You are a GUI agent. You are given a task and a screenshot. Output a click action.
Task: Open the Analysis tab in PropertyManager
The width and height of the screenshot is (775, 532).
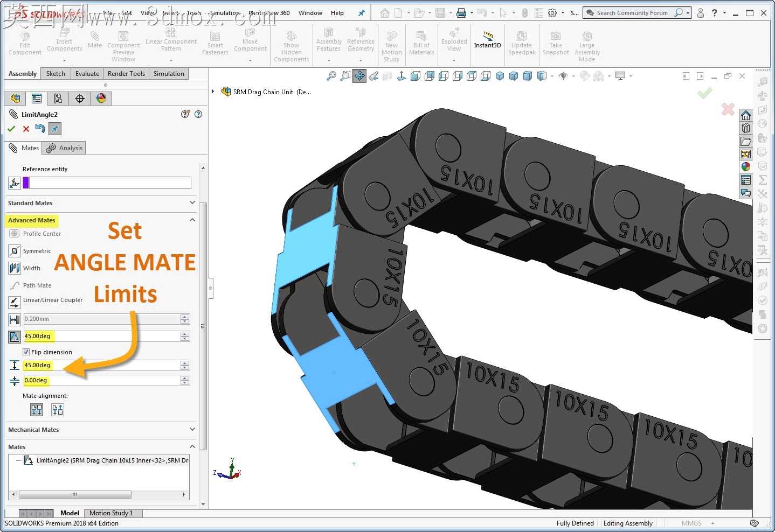point(65,148)
